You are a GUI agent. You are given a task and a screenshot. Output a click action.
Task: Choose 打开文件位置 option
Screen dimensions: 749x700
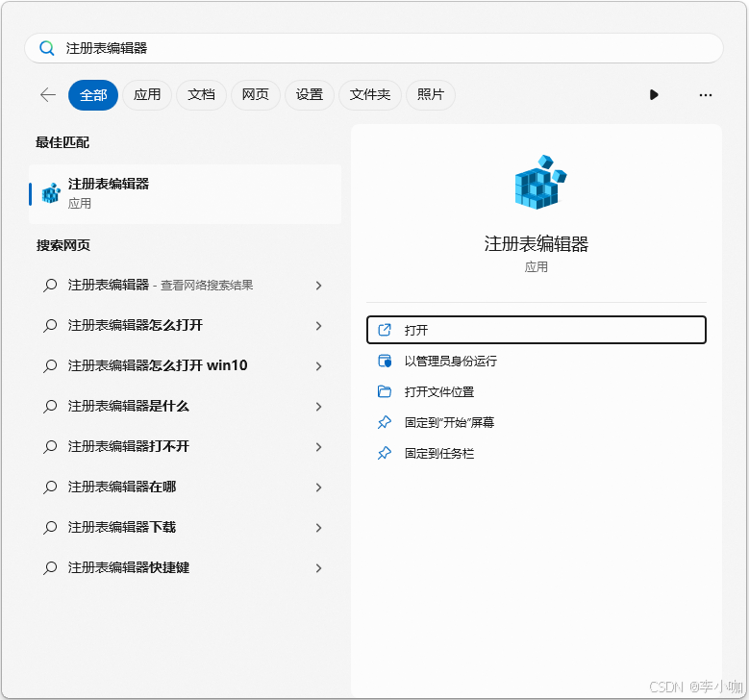(536, 391)
